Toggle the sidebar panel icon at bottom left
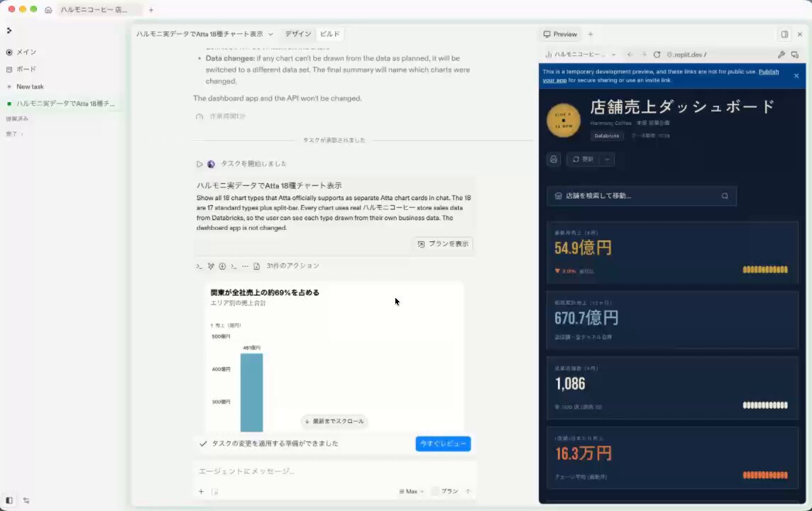The width and height of the screenshot is (812, 511). 9,500
